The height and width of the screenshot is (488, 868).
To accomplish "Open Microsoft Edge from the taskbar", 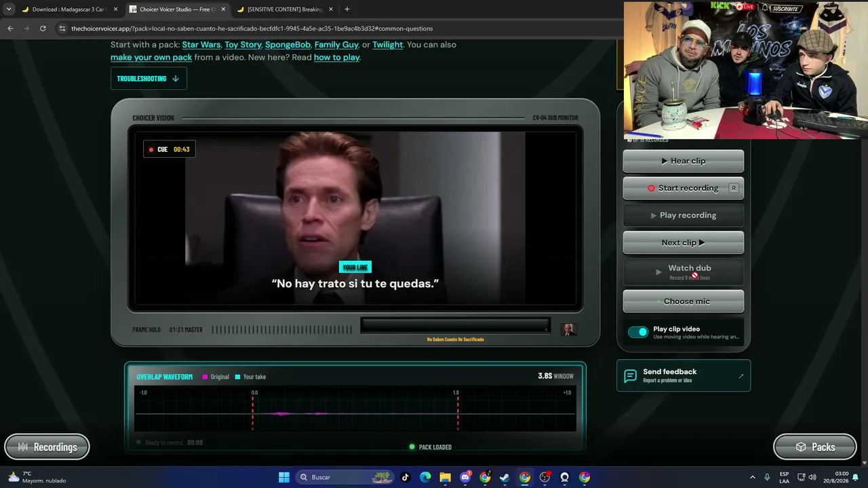I will tap(425, 477).
